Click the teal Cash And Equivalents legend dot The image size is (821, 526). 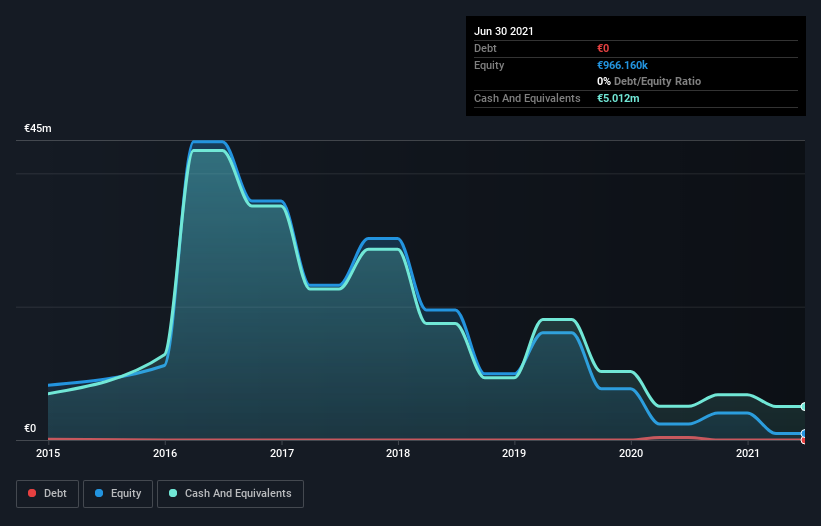173,493
